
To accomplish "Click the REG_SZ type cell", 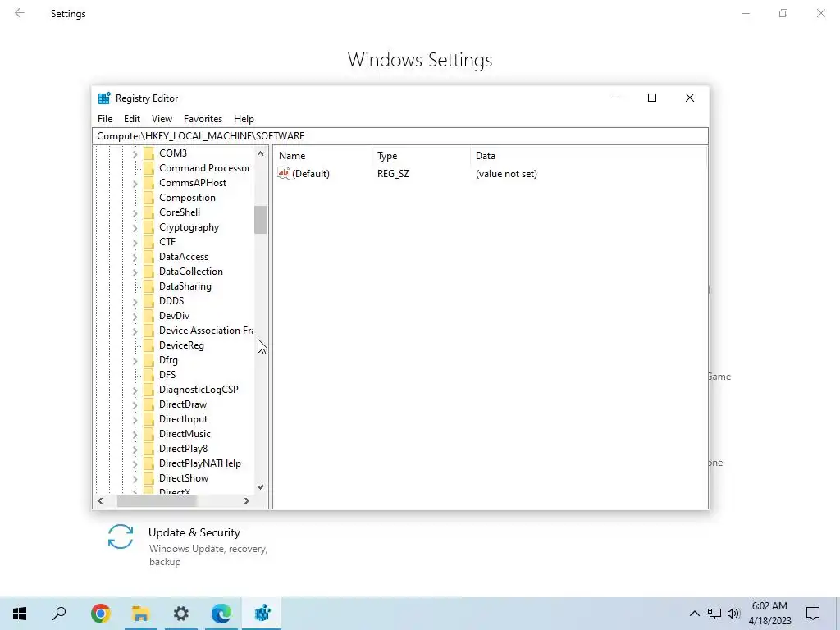I will click(393, 174).
